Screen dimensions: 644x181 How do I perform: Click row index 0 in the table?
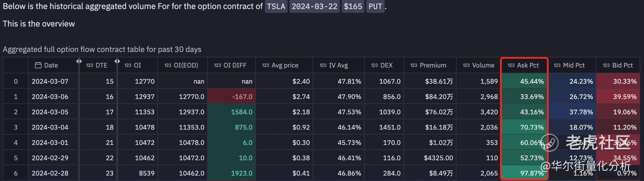coord(16,81)
